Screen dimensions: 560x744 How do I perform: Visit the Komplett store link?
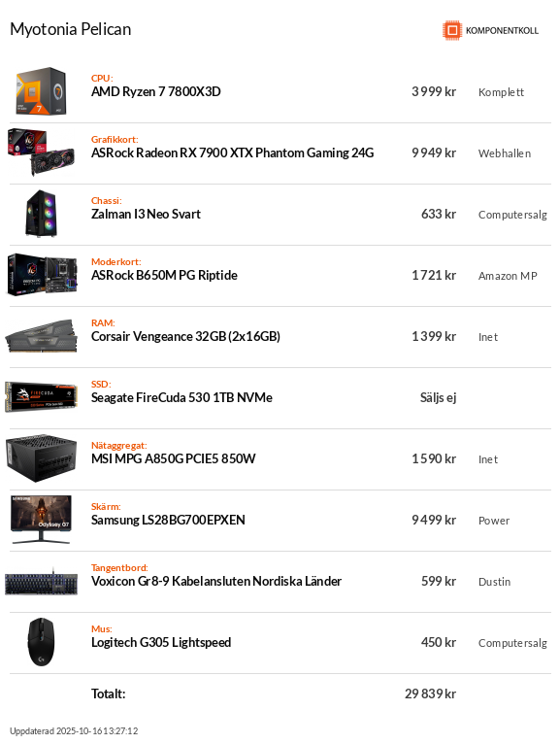(x=501, y=92)
